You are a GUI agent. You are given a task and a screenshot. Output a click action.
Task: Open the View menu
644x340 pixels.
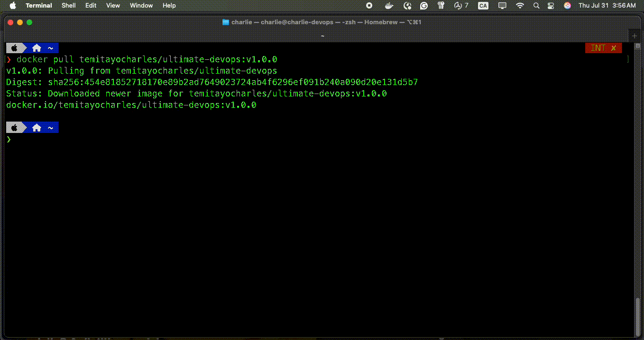point(113,6)
